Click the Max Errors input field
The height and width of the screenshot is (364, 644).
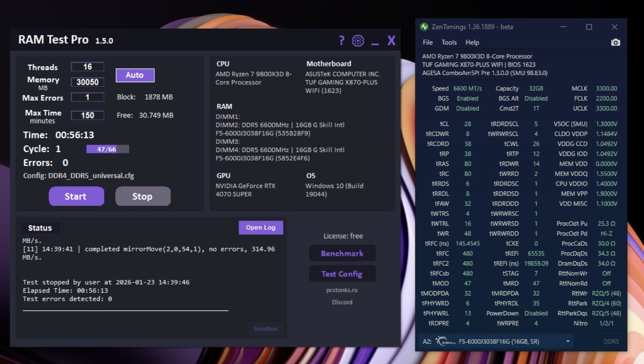click(x=87, y=97)
